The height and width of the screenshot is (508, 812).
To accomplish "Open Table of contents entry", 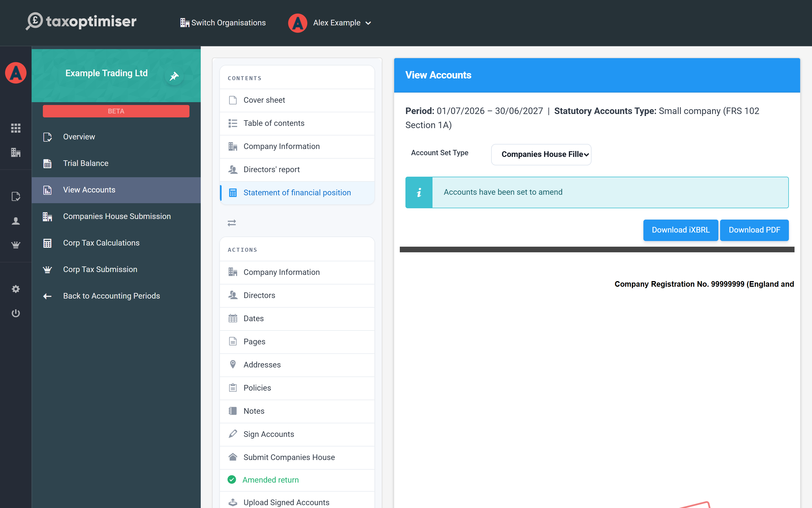I will (297, 123).
